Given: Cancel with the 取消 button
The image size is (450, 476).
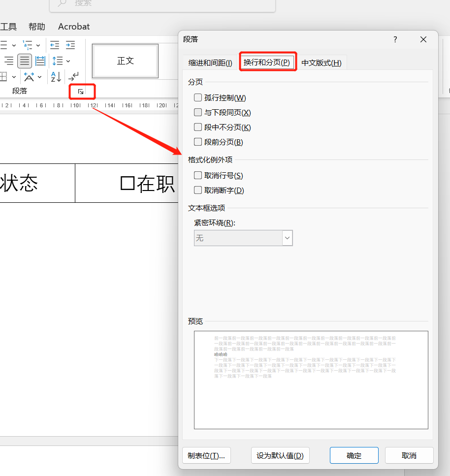Looking at the screenshot, I should click(x=409, y=455).
